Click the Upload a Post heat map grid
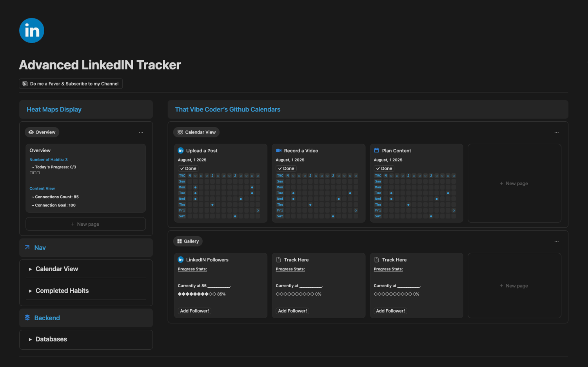Screen dimensions: 588x367 (219, 196)
